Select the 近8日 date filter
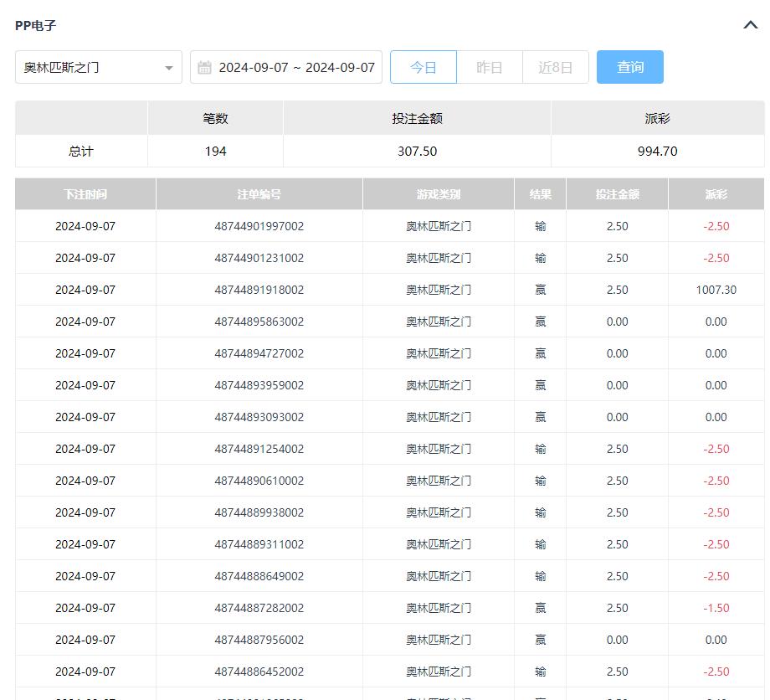 click(555, 67)
